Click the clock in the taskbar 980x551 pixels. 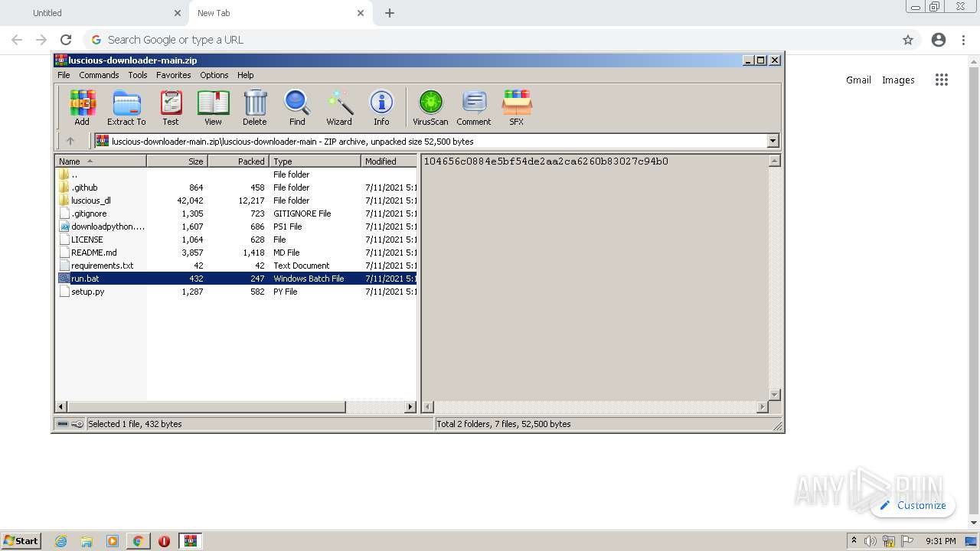pos(940,541)
